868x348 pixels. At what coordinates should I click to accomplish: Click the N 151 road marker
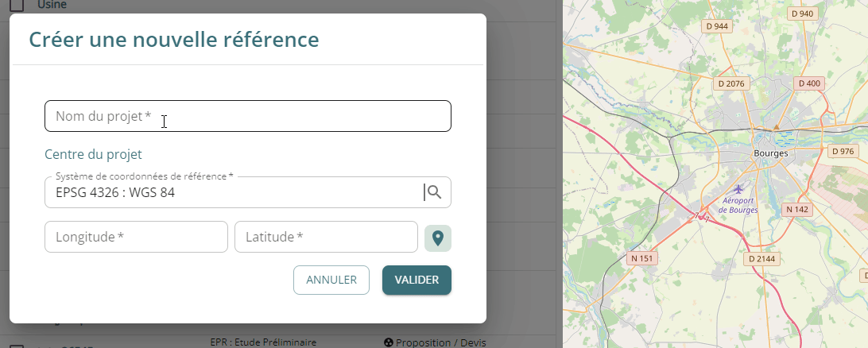coord(641,258)
